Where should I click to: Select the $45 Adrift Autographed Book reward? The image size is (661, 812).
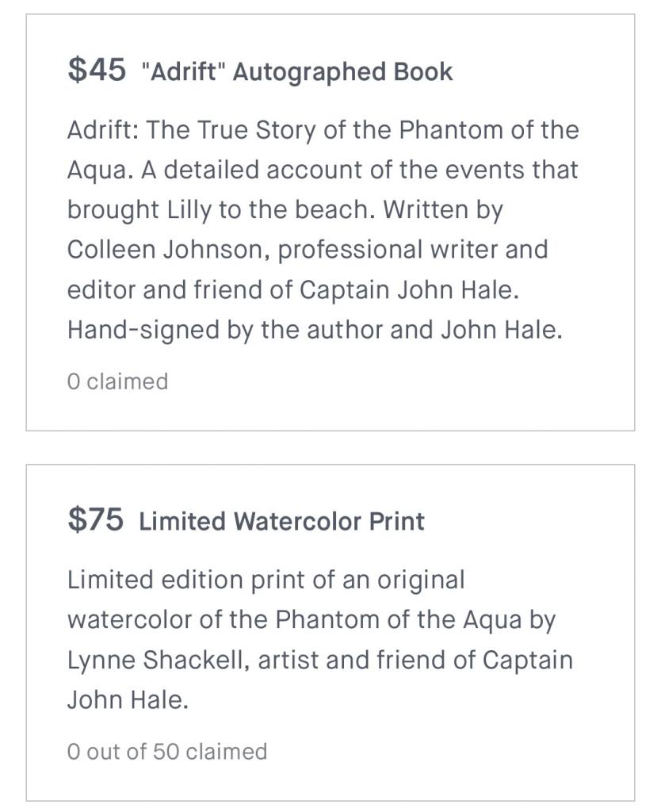click(x=330, y=223)
